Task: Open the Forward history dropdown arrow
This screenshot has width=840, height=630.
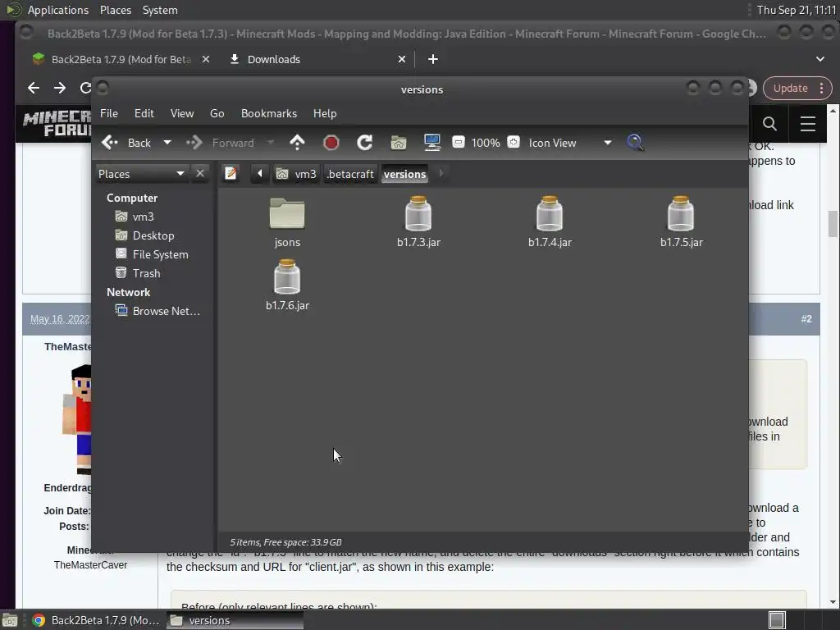Action: [x=270, y=143]
